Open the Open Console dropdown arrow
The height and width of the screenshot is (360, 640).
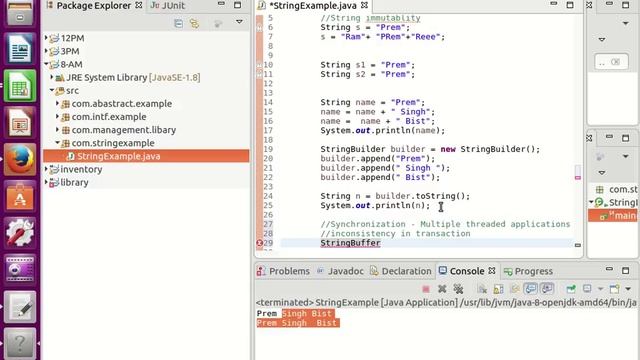click(628, 289)
